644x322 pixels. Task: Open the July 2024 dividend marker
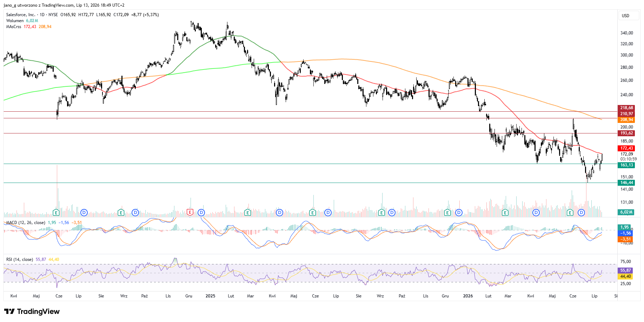pyautogui.click(x=84, y=212)
